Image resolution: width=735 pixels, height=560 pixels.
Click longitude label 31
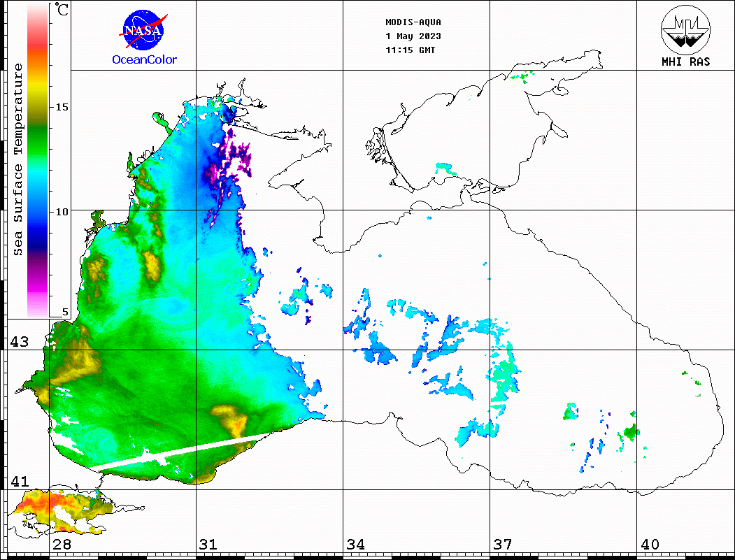click(208, 544)
